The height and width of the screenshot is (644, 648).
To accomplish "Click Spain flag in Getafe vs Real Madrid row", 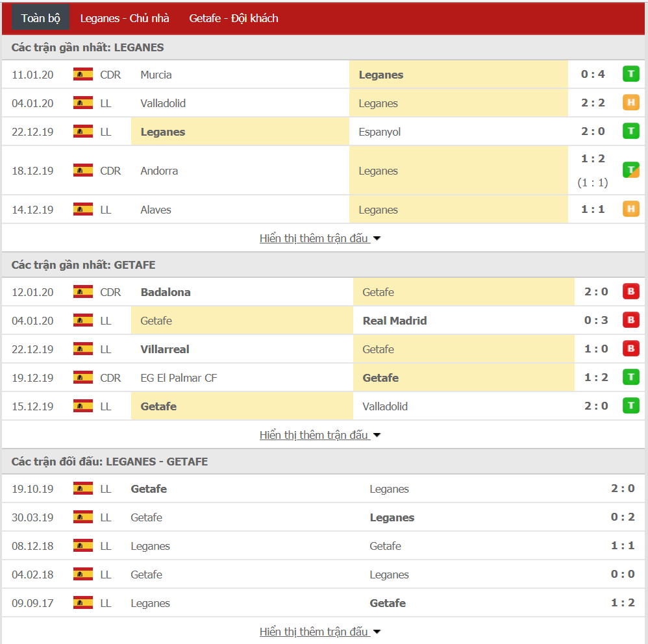I will coord(83,320).
